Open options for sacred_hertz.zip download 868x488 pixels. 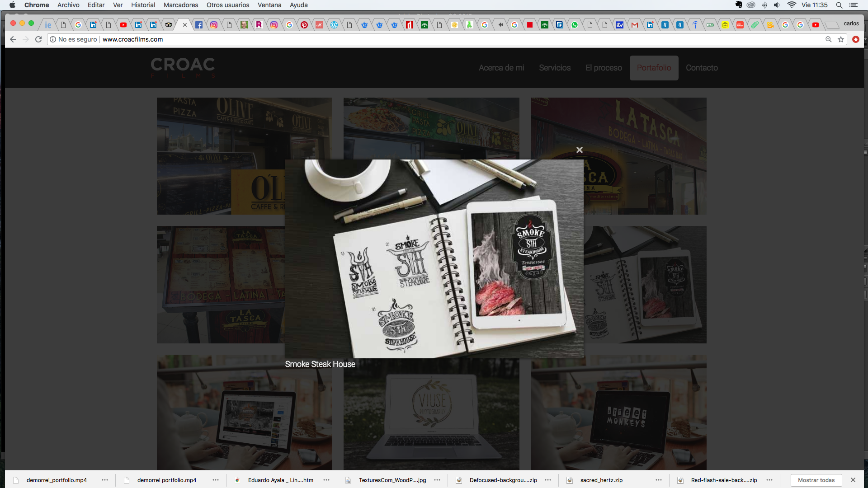coord(659,480)
